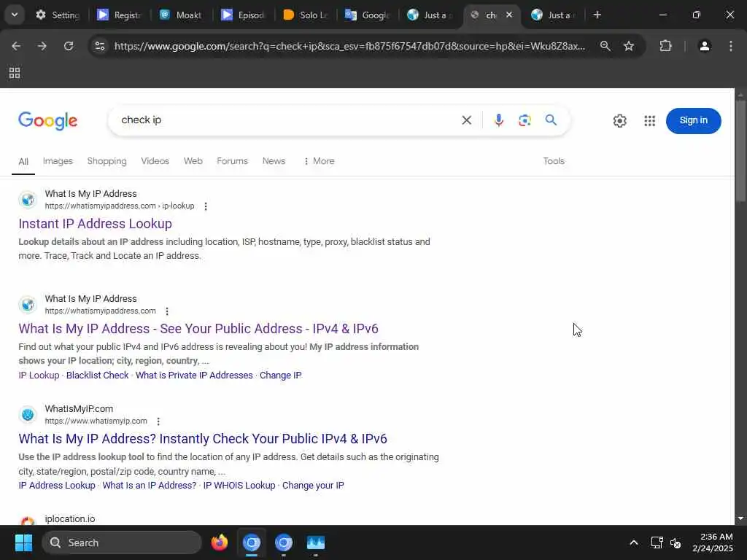
Task: Bookmark this page with the star
Action: click(629, 46)
